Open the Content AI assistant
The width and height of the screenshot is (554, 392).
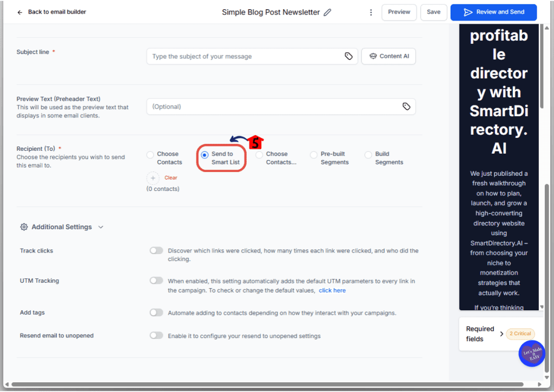[388, 56]
